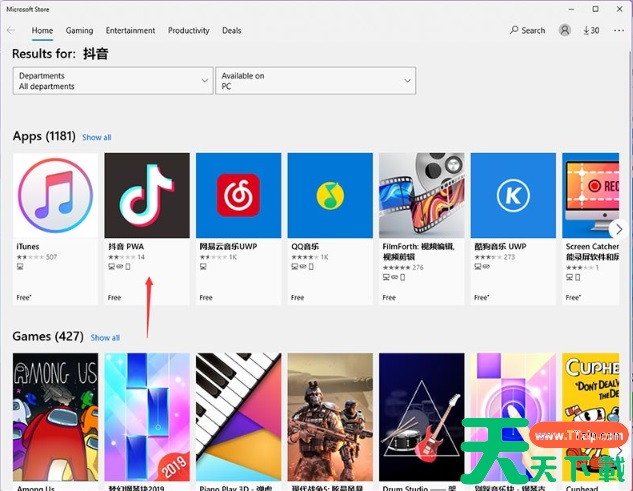The height and width of the screenshot is (491, 633).
Task: Open the 酷狗音乐 UWP app icon
Action: (513, 195)
